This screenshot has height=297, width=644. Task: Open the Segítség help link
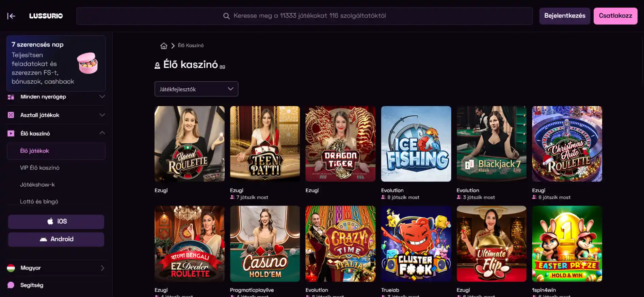tap(32, 285)
